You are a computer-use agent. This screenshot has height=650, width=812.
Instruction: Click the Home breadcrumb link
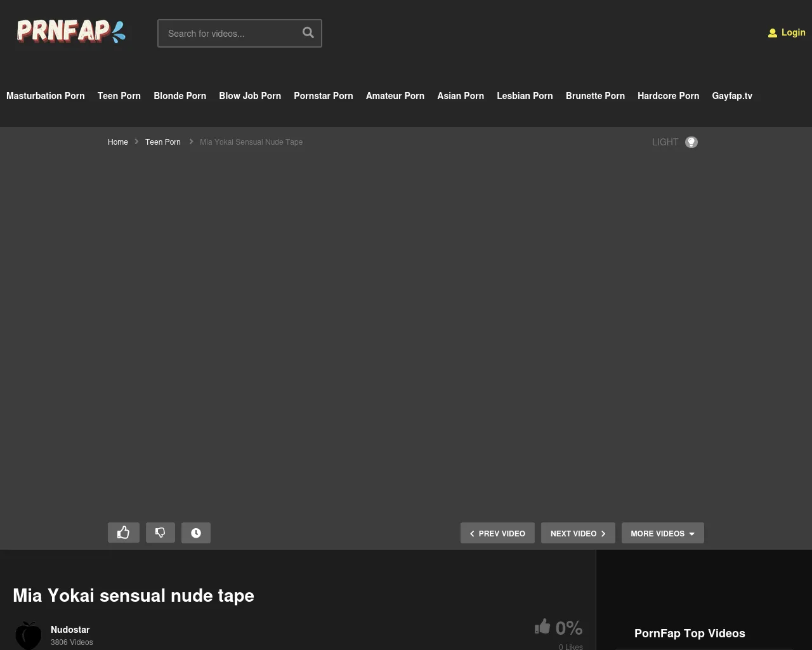pos(118,142)
